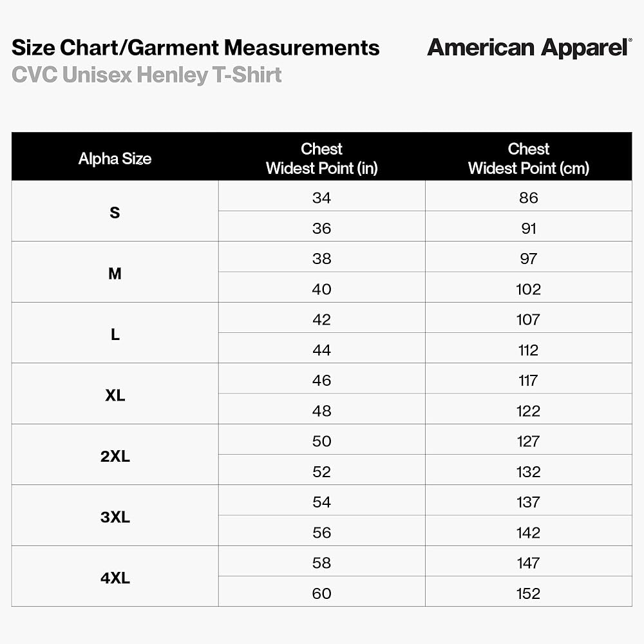644x644 pixels.
Task: Click the S size row label
Action: coord(115,213)
